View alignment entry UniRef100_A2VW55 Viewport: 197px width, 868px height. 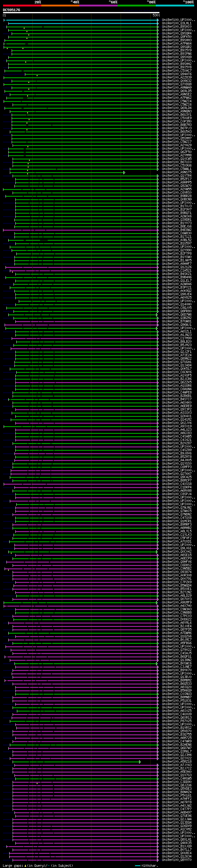pyautogui.click(x=177, y=189)
